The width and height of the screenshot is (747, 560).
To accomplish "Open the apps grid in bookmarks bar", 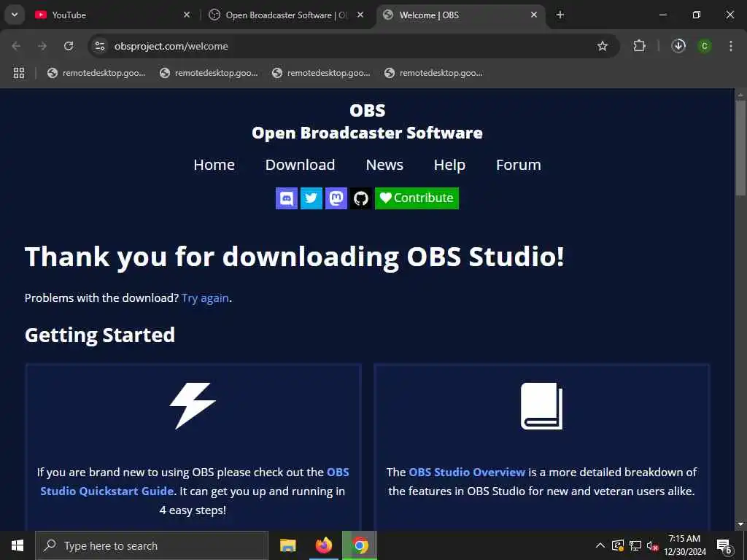I will pyautogui.click(x=19, y=73).
